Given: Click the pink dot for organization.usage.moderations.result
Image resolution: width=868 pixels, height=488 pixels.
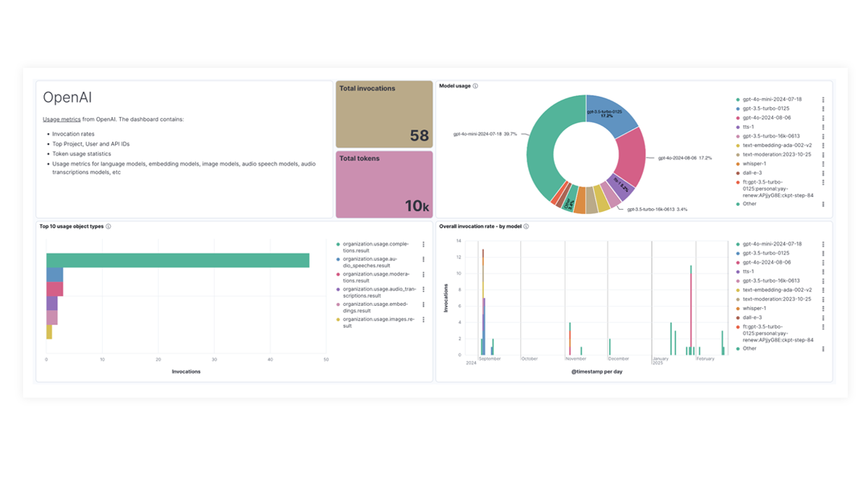Looking at the screenshot, I should pos(338,275).
